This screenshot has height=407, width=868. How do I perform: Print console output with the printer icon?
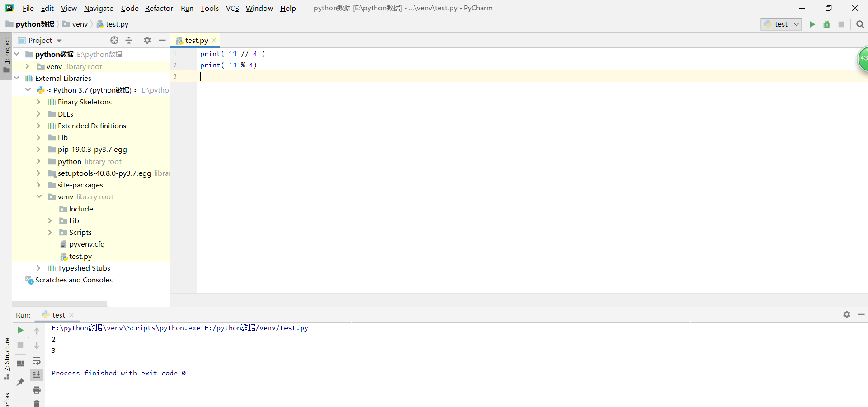coord(37,390)
